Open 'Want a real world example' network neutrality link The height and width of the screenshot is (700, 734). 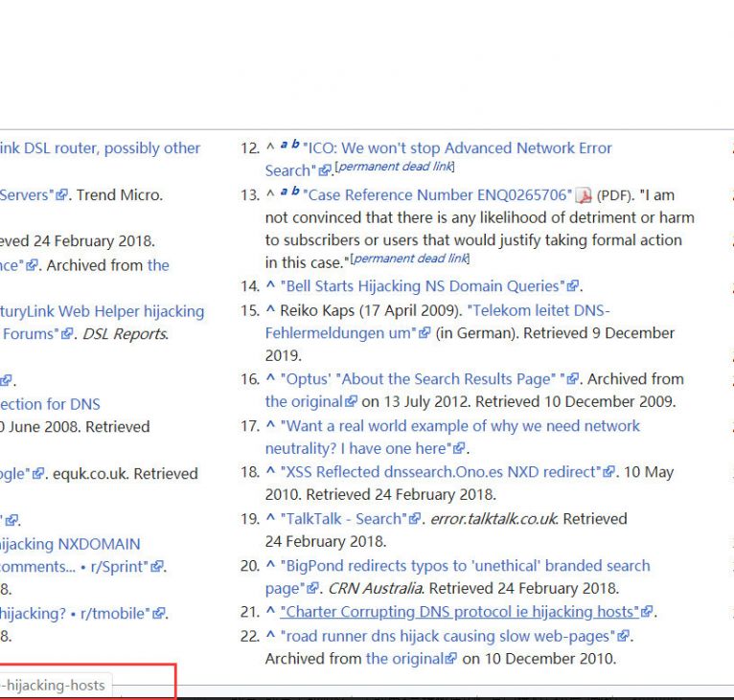460,426
